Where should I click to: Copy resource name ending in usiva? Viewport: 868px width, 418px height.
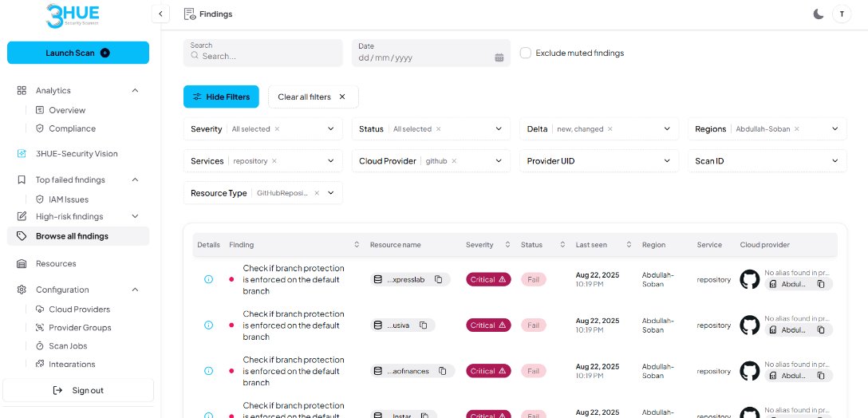(x=424, y=325)
